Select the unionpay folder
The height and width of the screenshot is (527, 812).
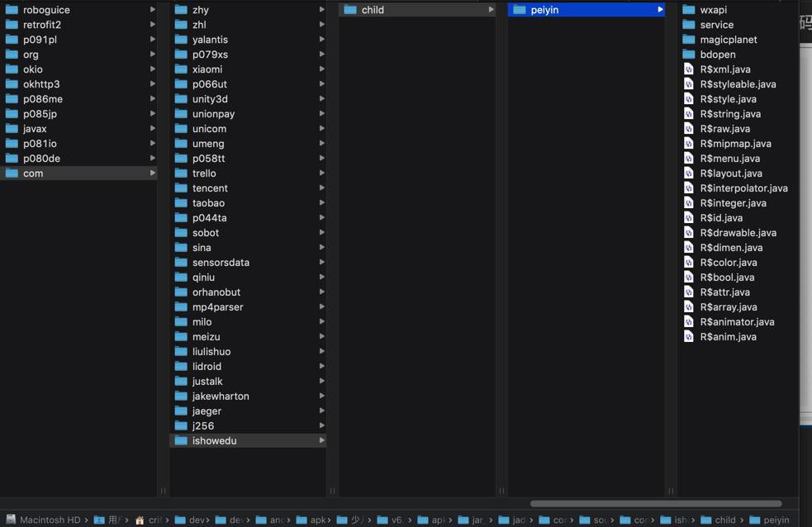click(x=248, y=114)
